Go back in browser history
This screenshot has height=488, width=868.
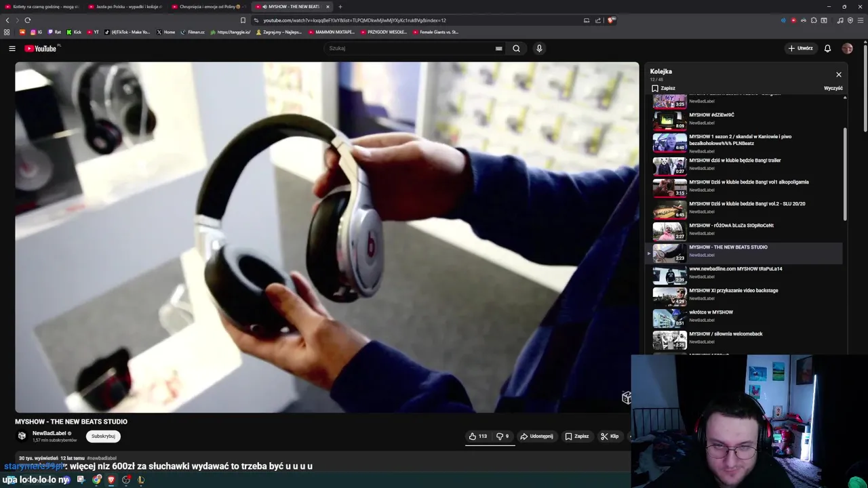tap(7, 20)
